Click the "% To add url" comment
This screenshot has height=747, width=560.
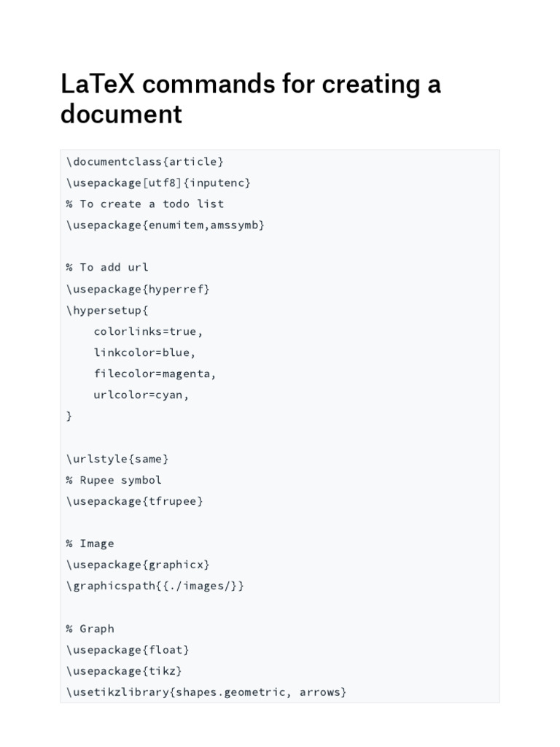(107, 267)
